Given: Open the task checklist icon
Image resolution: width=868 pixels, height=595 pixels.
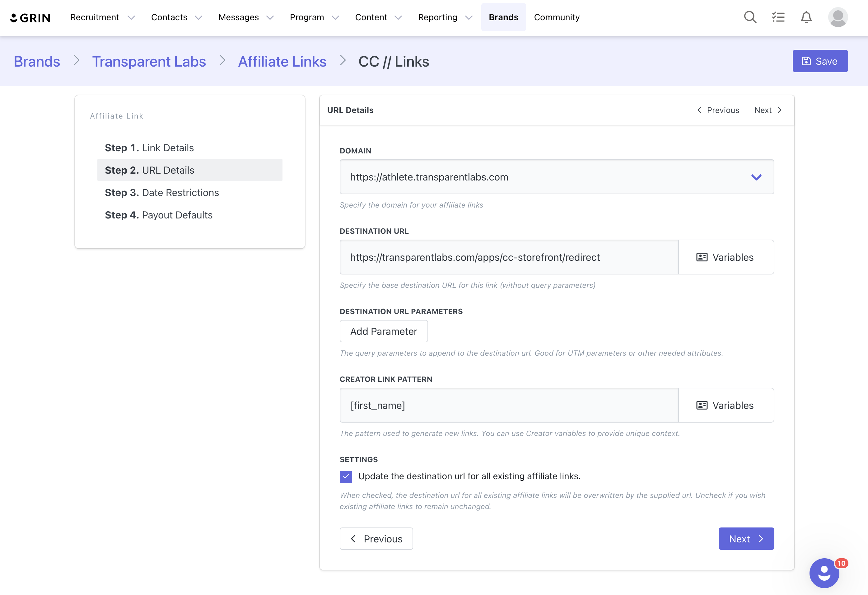Looking at the screenshot, I should [x=778, y=17].
